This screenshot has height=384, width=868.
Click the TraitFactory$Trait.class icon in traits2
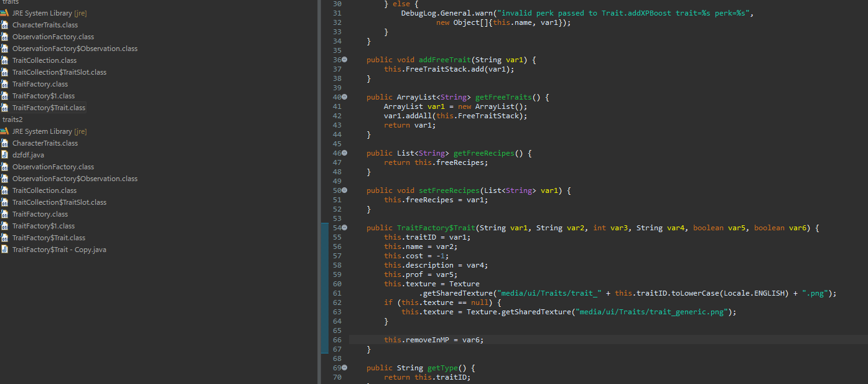point(5,238)
